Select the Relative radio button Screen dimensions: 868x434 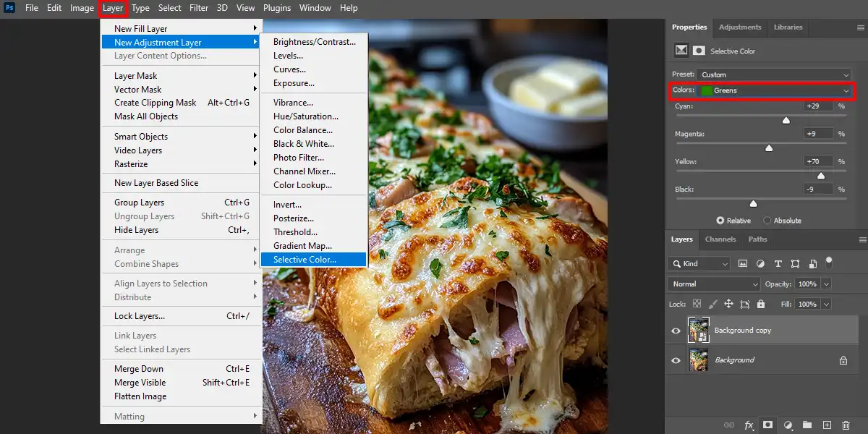click(720, 221)
